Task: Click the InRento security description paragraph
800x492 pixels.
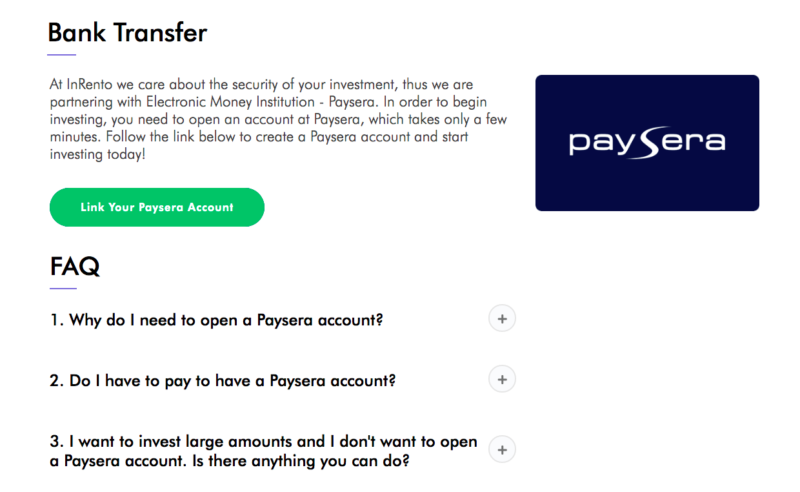Action: tap(278, 119)
